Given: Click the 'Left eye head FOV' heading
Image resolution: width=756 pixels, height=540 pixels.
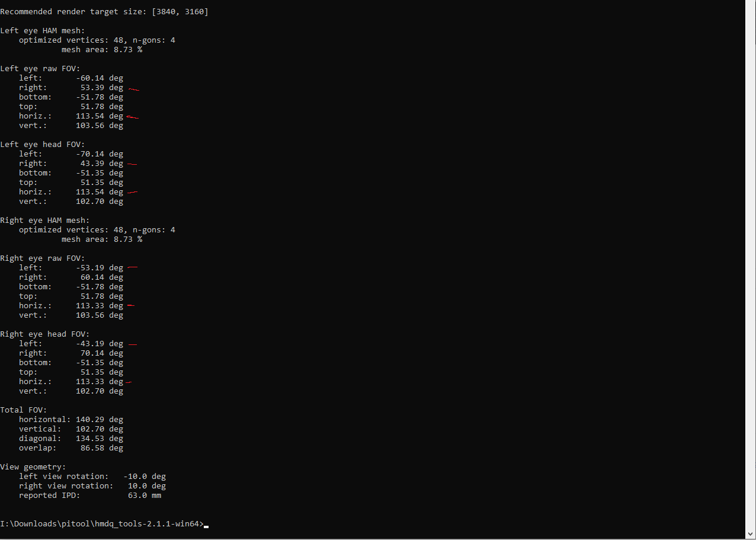Looking at the screenshot, I should 43,145.
